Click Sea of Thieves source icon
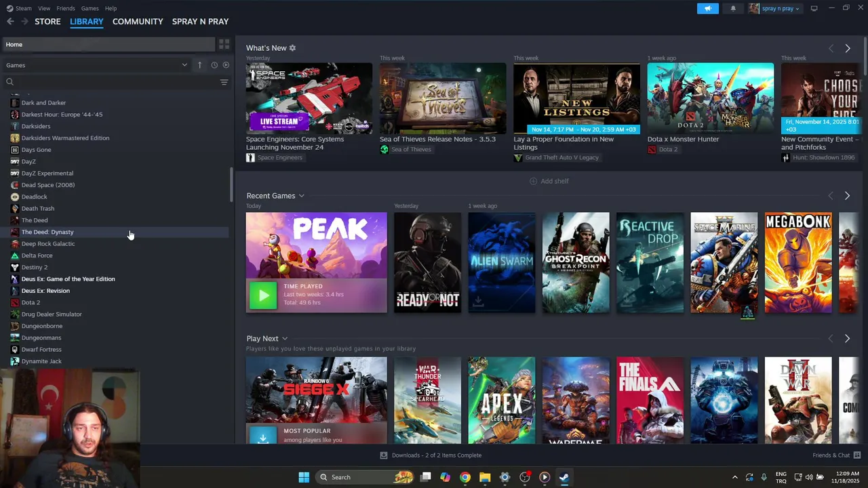The height and width of the screenshot is (488, 868). 384,149
